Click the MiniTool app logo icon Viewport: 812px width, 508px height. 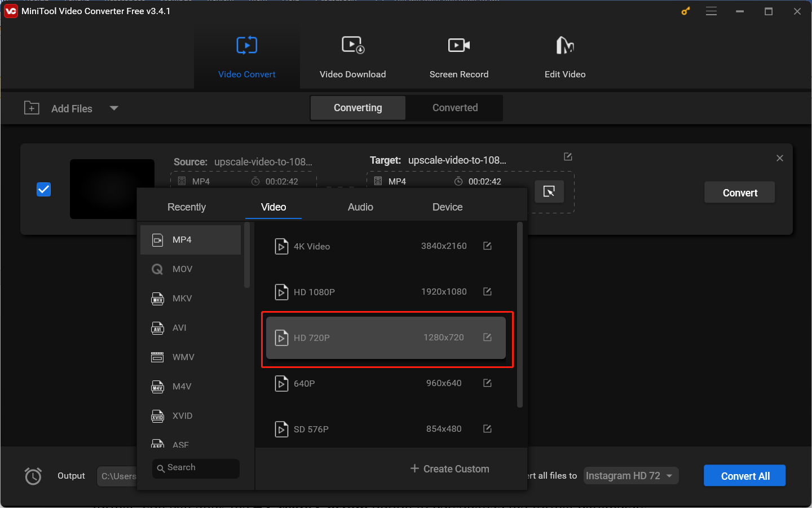[11, 11]
